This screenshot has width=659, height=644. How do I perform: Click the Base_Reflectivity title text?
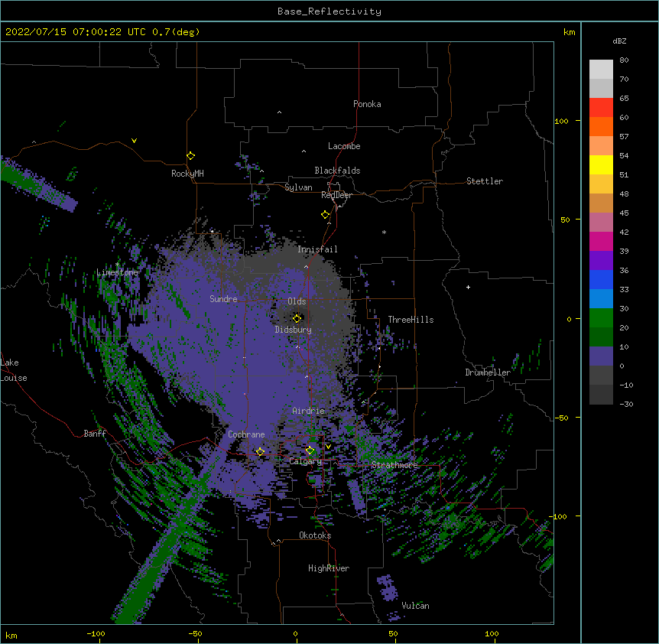pos(329,11)
